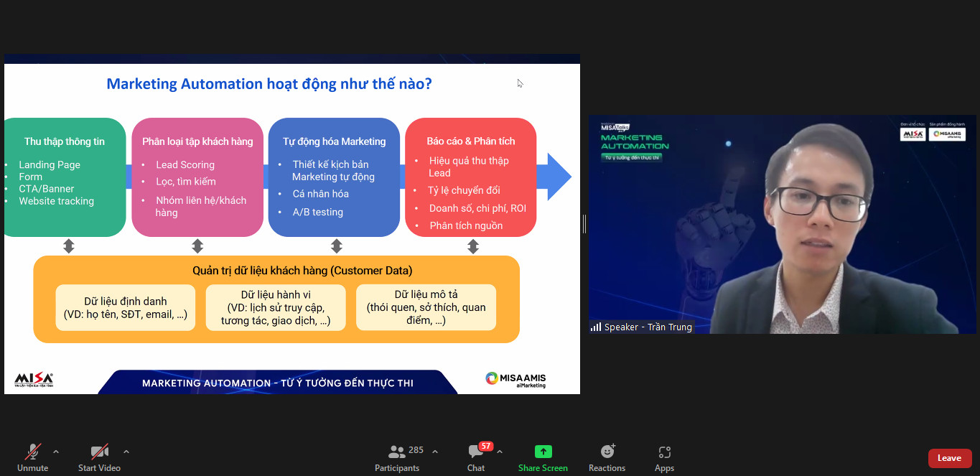Click the divider handle between slide and video

584,224
